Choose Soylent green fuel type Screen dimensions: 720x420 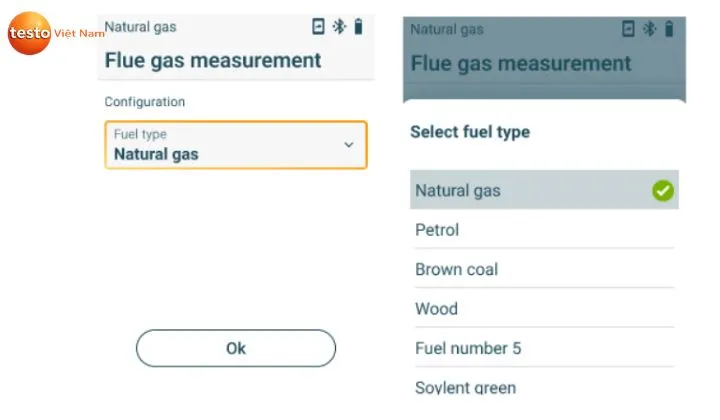[465, 387]
